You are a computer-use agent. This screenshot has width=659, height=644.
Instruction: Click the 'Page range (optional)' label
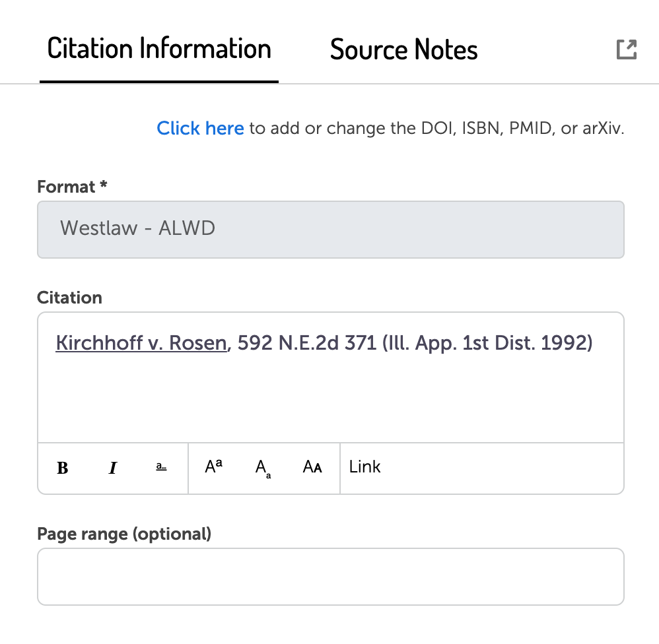point(124,534)
